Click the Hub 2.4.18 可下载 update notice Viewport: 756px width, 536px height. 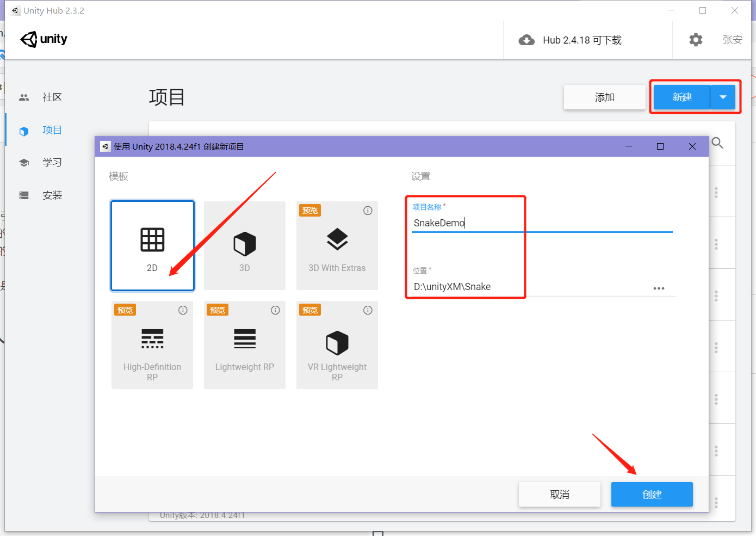(582, 40)
